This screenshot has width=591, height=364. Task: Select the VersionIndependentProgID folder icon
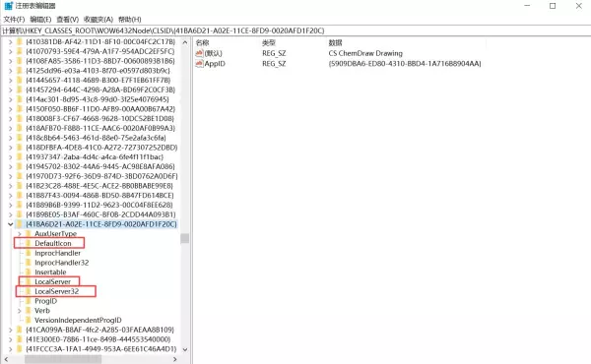[x=29, y=320]
